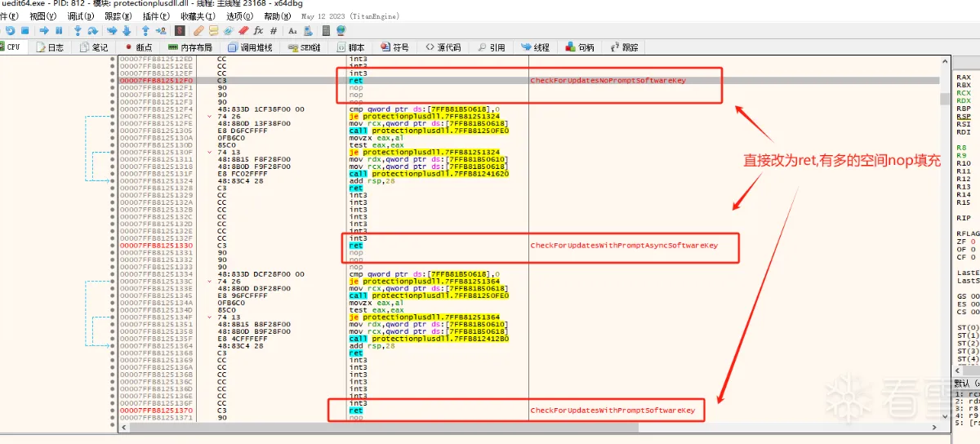
Task: Select the RIP register in registers pane
Action: 964,218
